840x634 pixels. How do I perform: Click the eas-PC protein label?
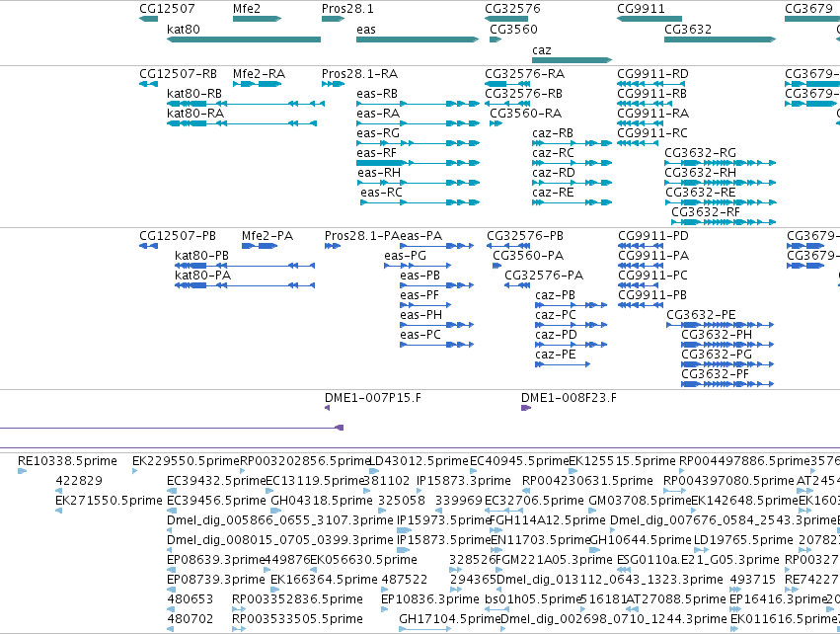(420, 335)
